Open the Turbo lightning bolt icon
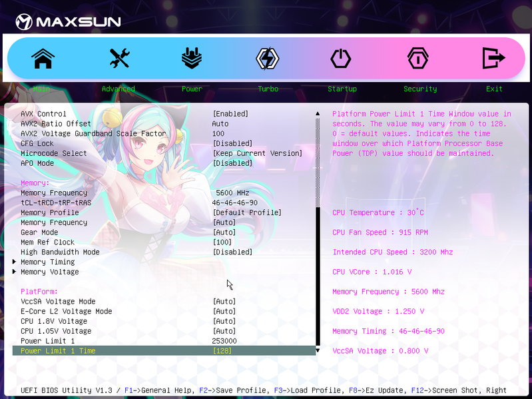This screenshot has width=532, height=399. 268,59
